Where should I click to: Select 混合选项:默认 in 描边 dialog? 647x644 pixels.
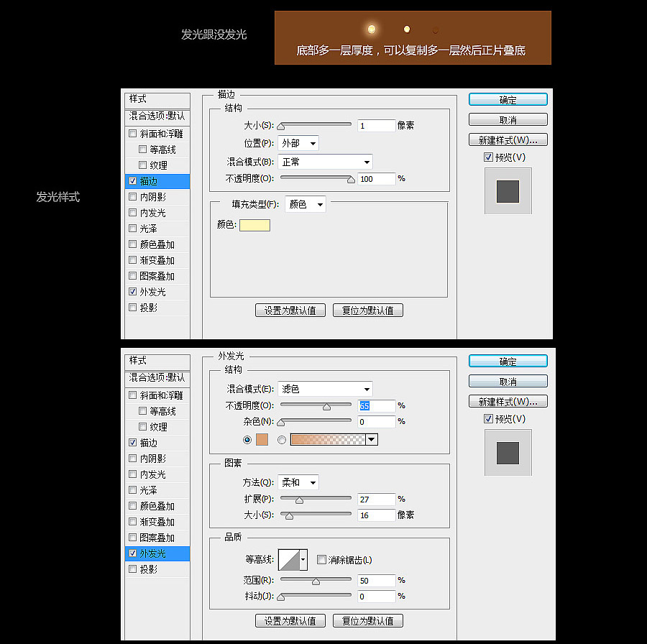click(x=157, y=116)
